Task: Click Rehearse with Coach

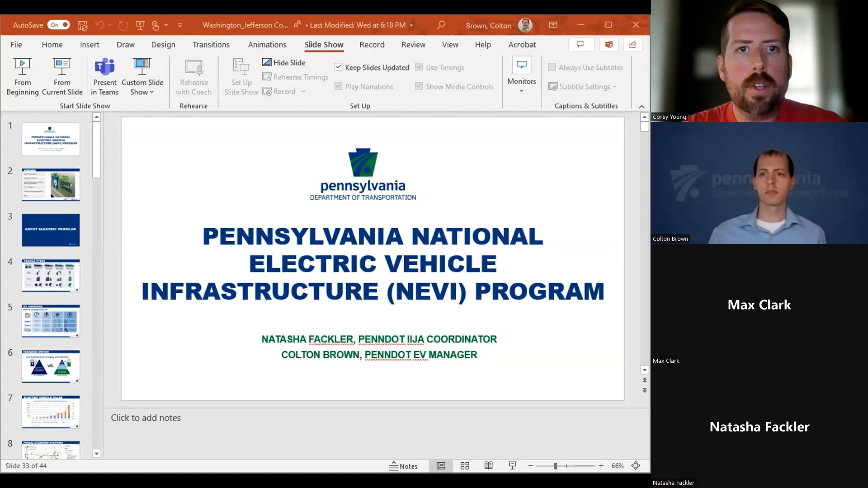Action: tap(193, 77)
